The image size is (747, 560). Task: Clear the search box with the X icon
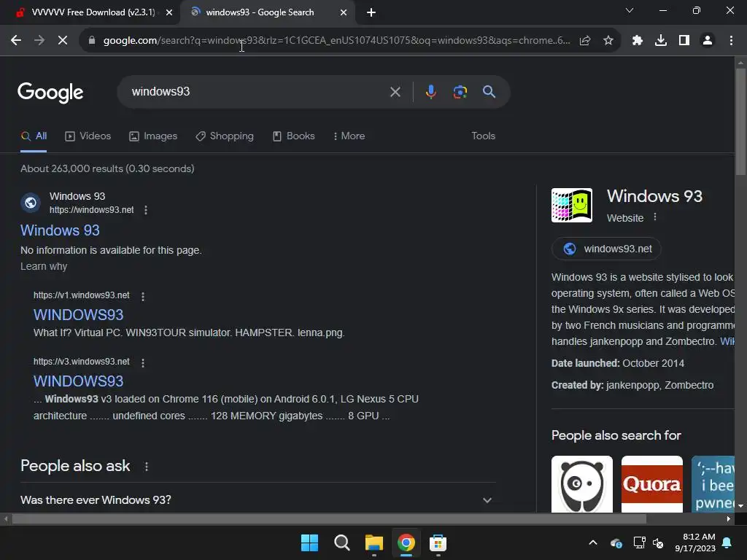395,92
